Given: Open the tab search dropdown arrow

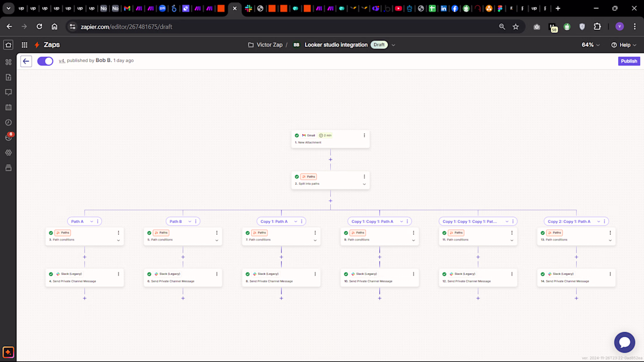Looking at the screenshot, I should tap(9, 8).
